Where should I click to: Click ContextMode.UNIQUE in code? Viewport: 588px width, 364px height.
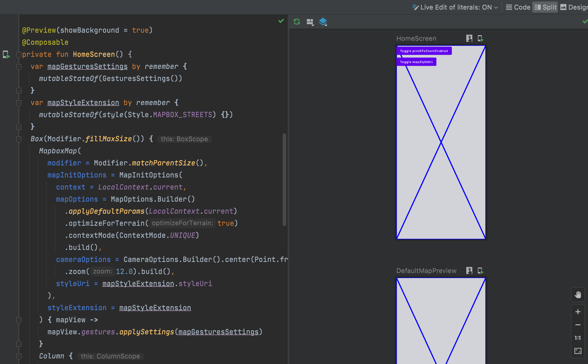coord(157,235)
